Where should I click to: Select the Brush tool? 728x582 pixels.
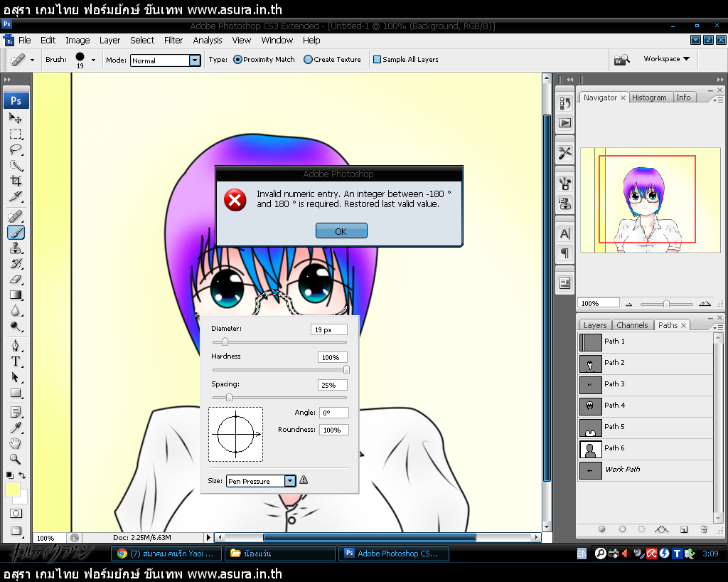[x=16, y=232]
